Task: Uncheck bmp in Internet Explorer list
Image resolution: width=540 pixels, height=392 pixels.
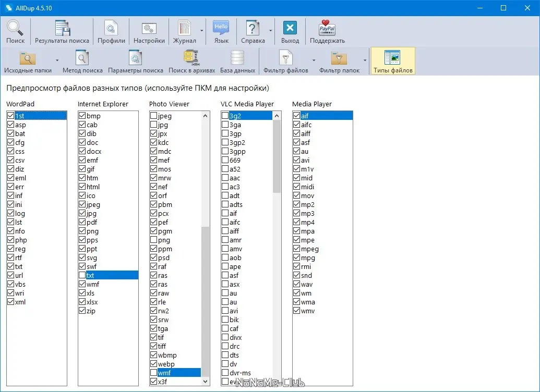Action: pyautogui.click(x=82, y=116)
